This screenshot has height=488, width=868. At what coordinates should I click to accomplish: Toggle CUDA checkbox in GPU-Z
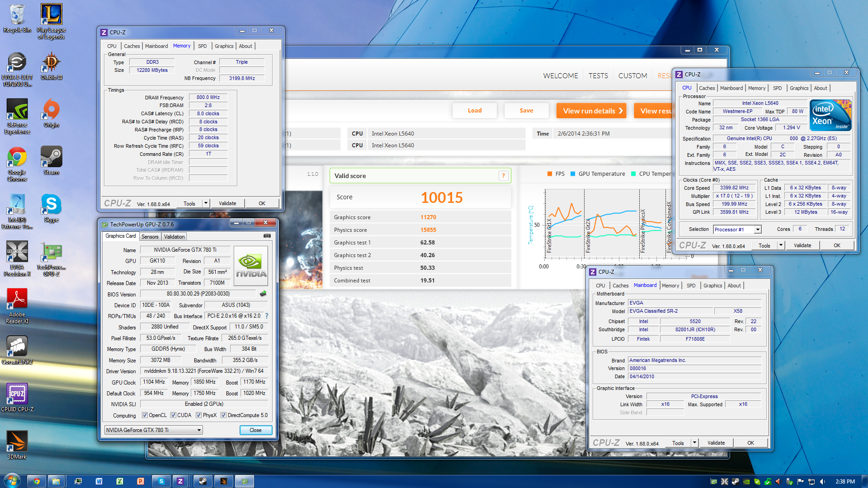click(173, 415)
